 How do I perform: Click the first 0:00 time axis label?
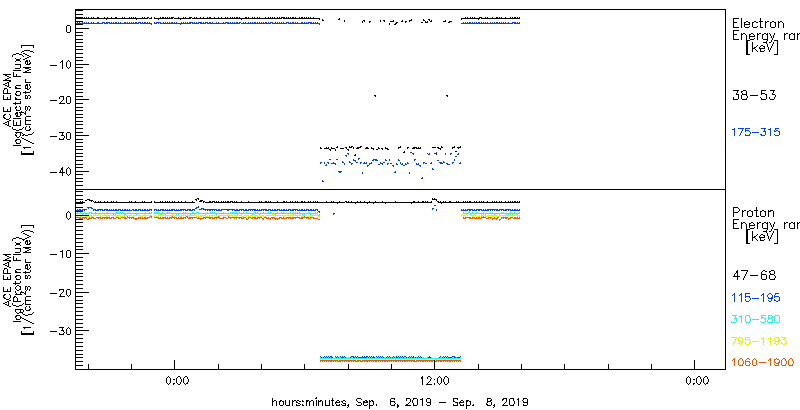coord(178,380)
